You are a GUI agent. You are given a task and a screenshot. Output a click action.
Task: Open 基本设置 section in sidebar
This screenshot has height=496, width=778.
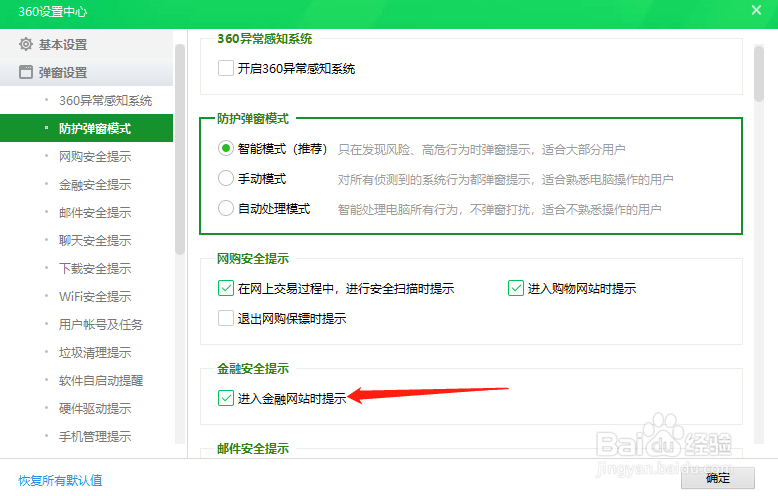coord(86,44)
